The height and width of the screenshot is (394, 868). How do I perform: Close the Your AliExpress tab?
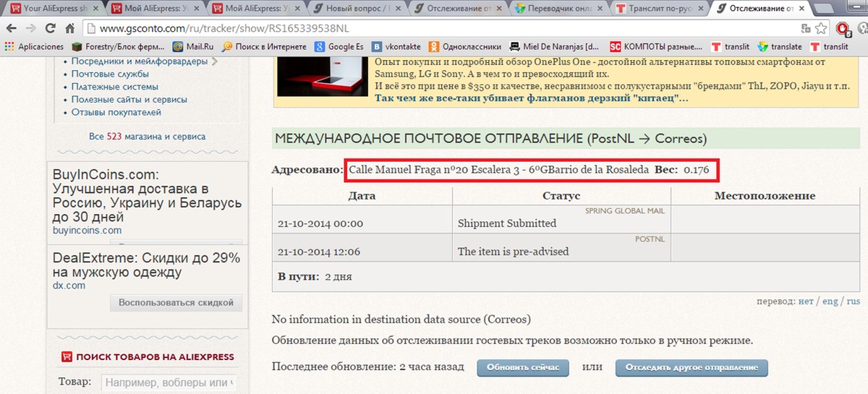[95, 9]
